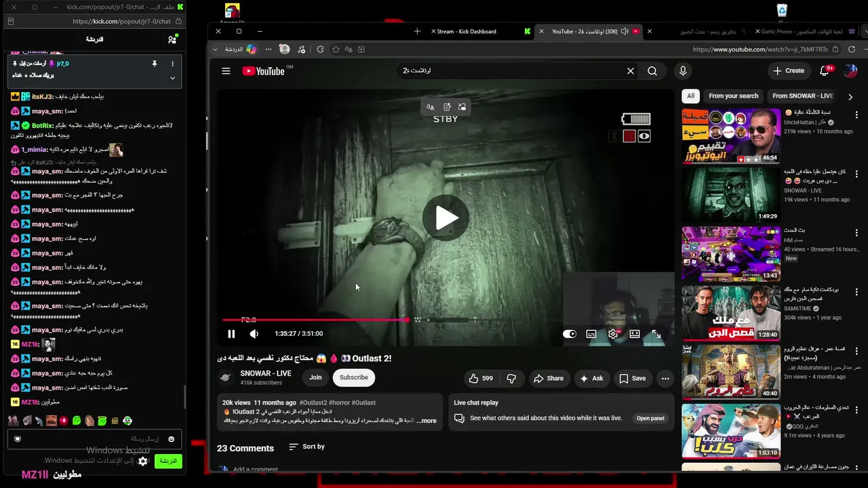The width and height of the screenshot is (868, 488).
Task: Open browser profile avatar in toolbar
Action: [285, 49]
